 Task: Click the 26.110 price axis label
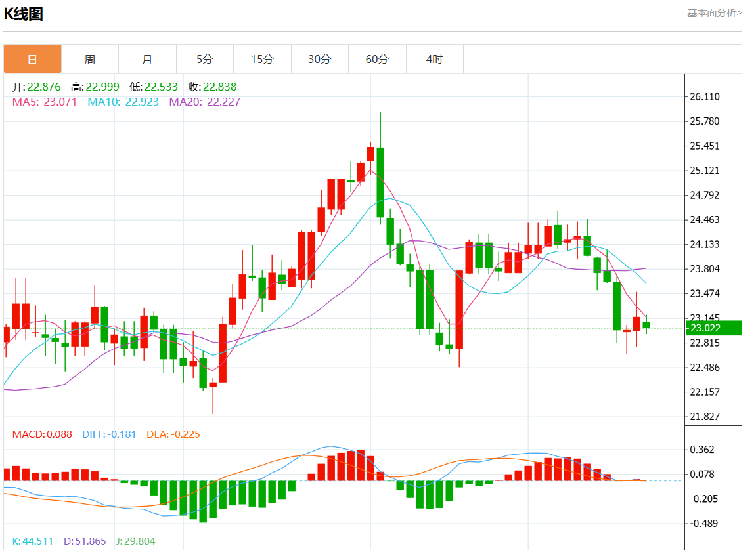click(704, 96)
